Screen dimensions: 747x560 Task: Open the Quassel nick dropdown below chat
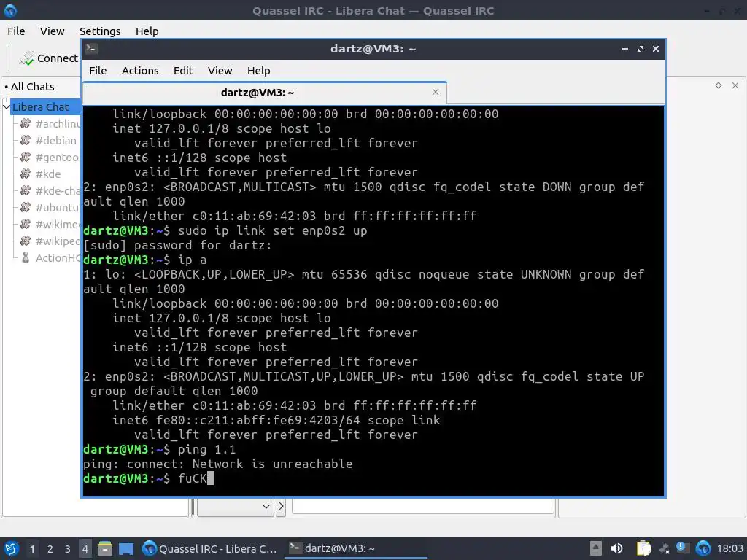click(236, 506)
